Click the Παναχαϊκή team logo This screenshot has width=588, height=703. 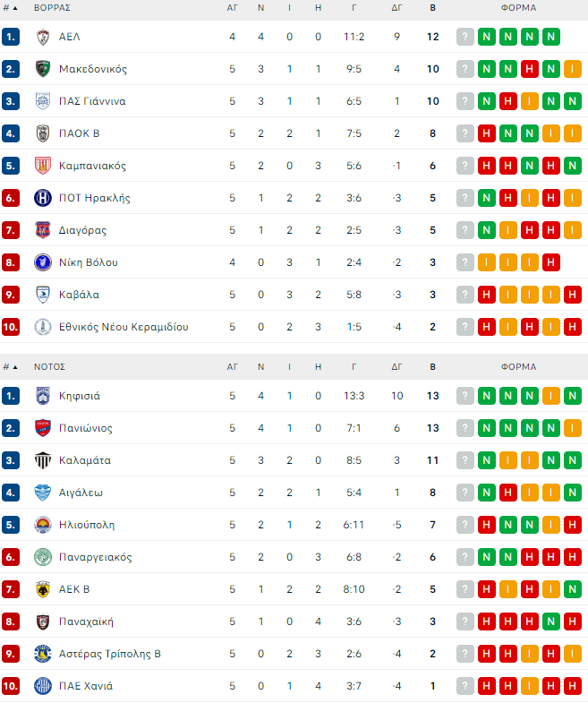[42, 622]
